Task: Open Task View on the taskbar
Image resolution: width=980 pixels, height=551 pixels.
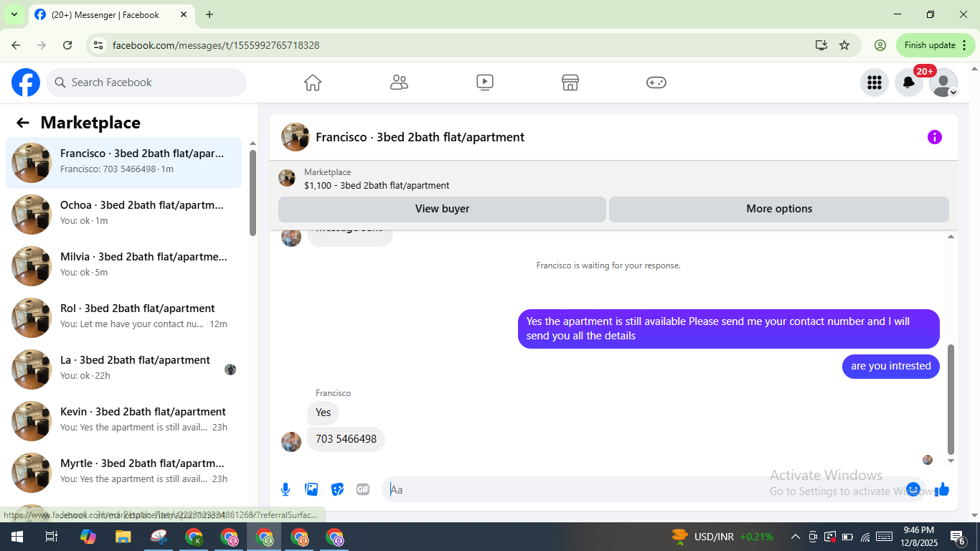Action: coord(52,537)
